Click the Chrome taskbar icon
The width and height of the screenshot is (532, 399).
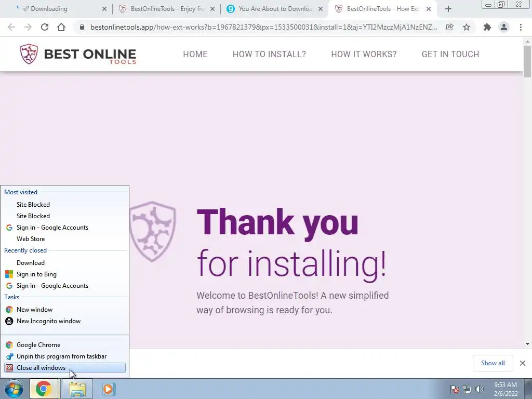(44, 389)
